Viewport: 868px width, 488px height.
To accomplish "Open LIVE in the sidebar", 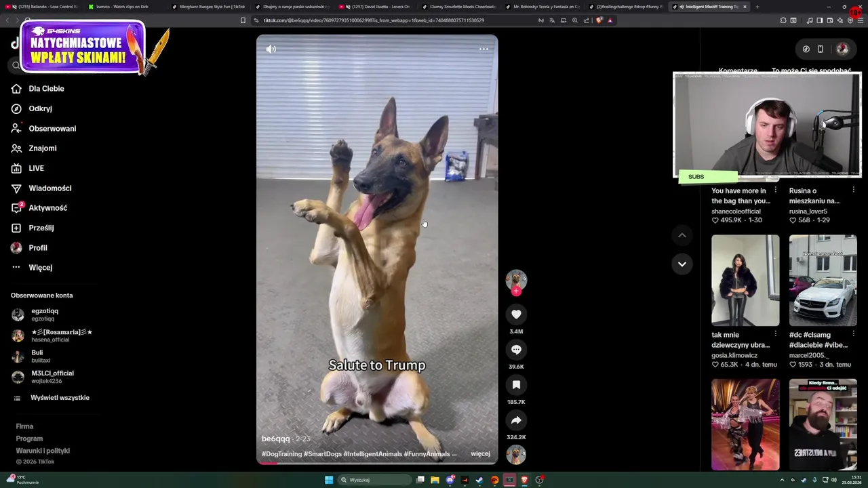I will coord(36,168).
